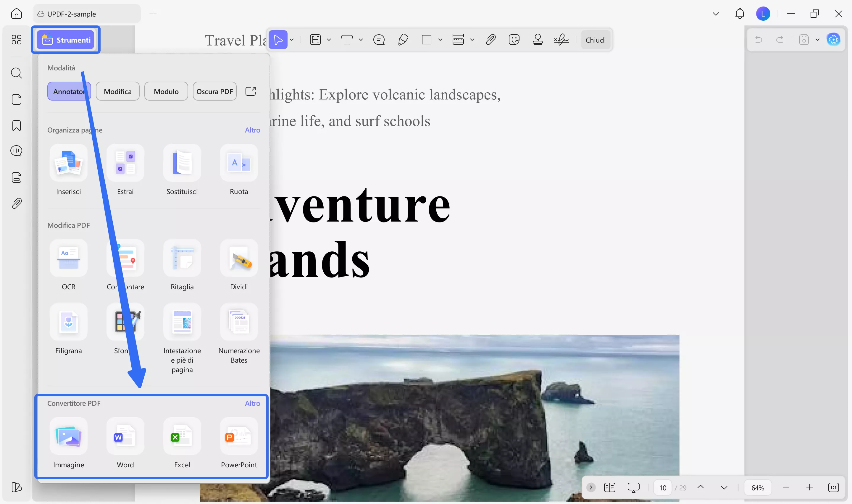Select the highlight text tool

coord(315,40)
